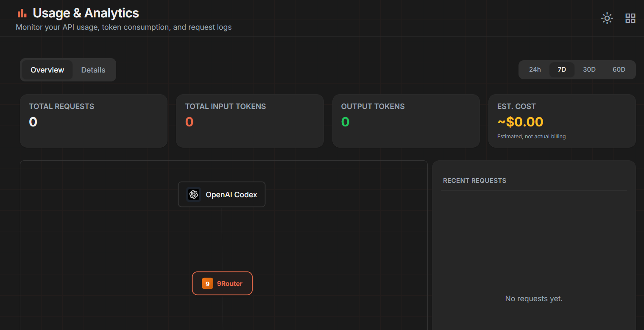Click the orange 9 badge icon
This screenshot has height=330, width=644.
[207, 283]
